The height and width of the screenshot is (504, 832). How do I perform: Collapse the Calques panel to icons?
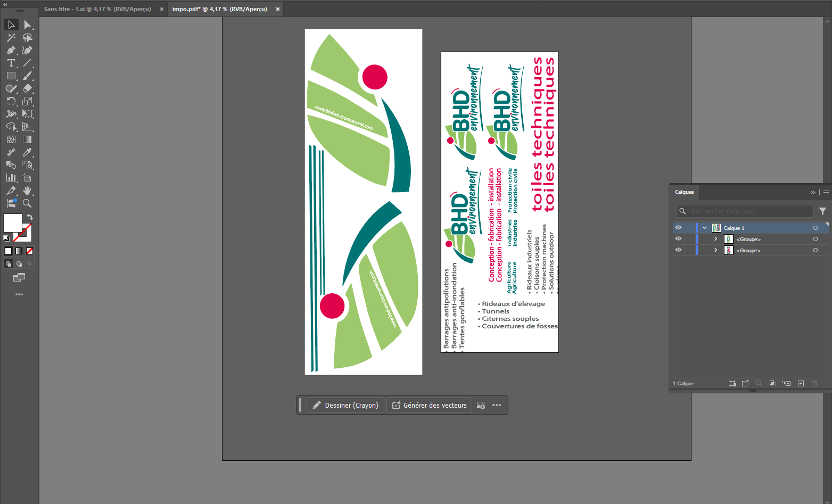point(813,192)
